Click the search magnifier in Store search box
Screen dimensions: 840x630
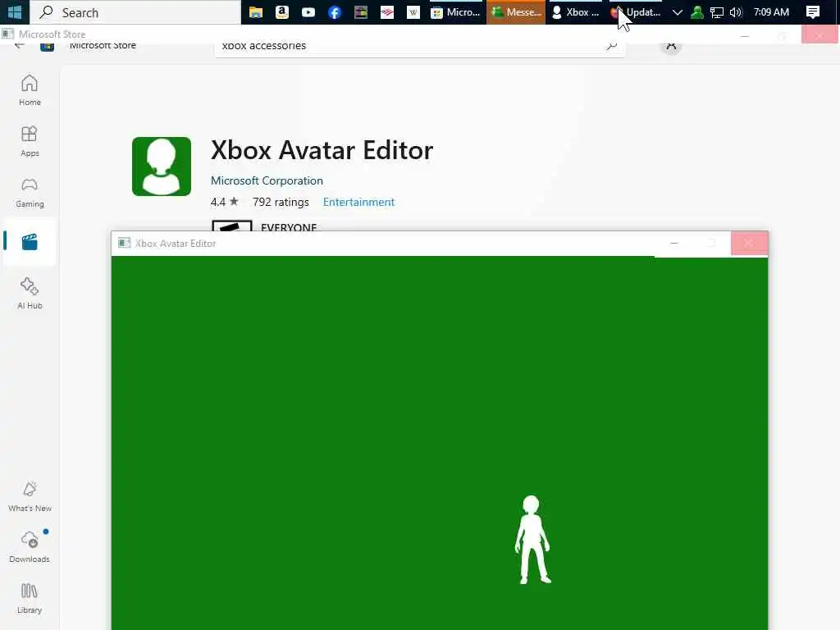pyautogui.click(x=611, y=46)
